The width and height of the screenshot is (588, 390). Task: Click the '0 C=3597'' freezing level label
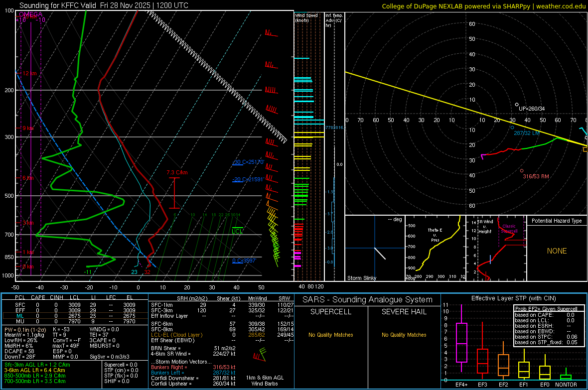click(x=244, y=260)
